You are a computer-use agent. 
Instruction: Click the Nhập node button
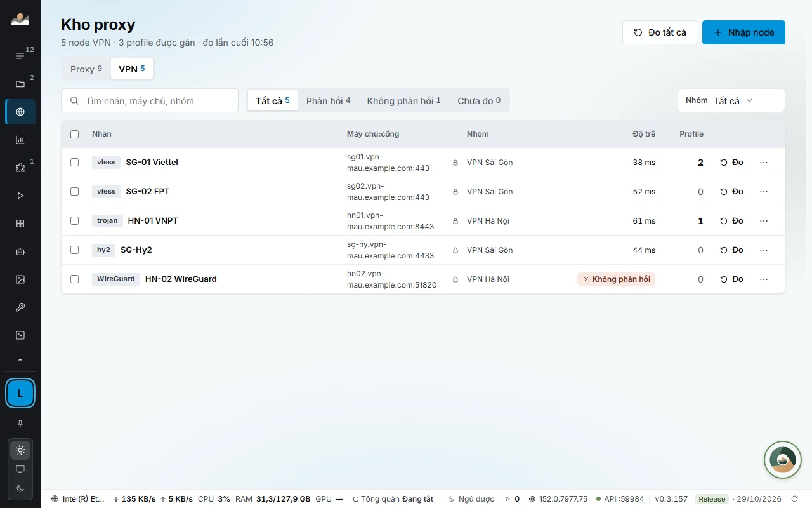(x=743, y=32)
